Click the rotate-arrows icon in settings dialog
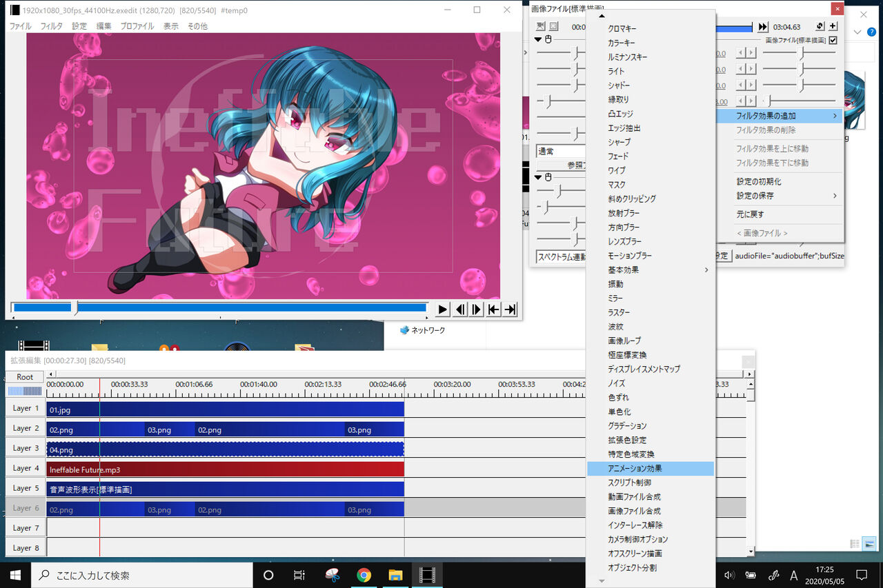The image size is (883, 588). (820, 26)
